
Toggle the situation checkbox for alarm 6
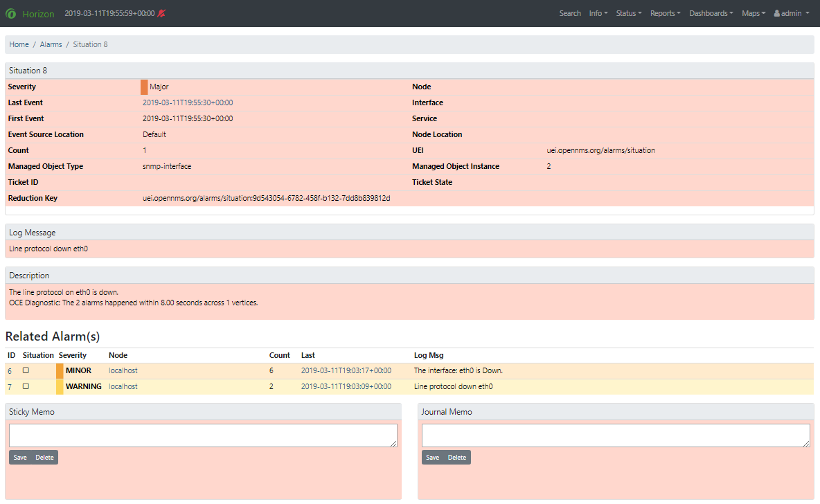pyautogui.click(x=26, y=370)
